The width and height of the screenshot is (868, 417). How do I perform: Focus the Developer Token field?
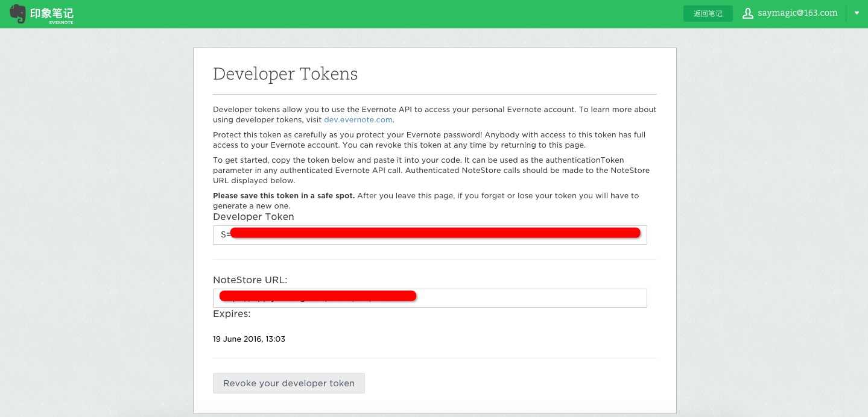[429, 235]
